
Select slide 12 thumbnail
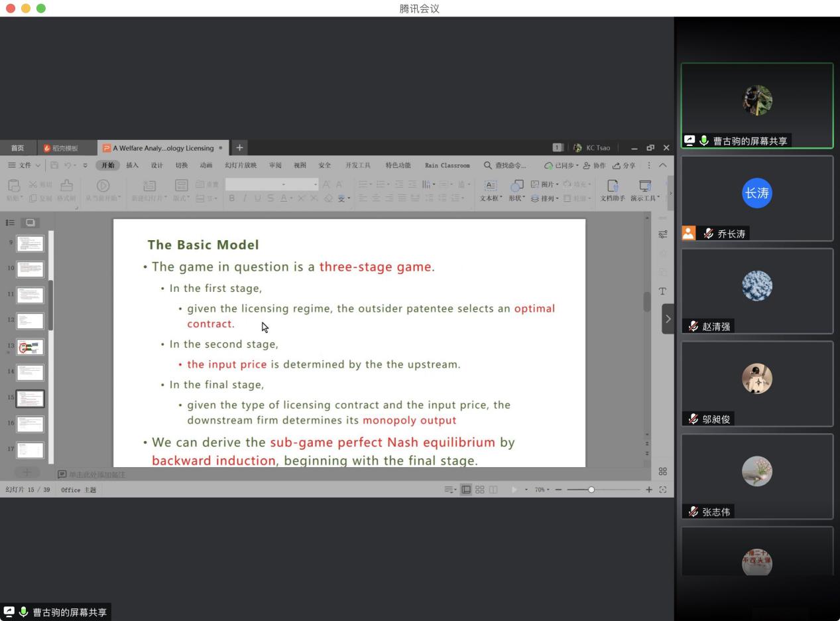point(30,321)
